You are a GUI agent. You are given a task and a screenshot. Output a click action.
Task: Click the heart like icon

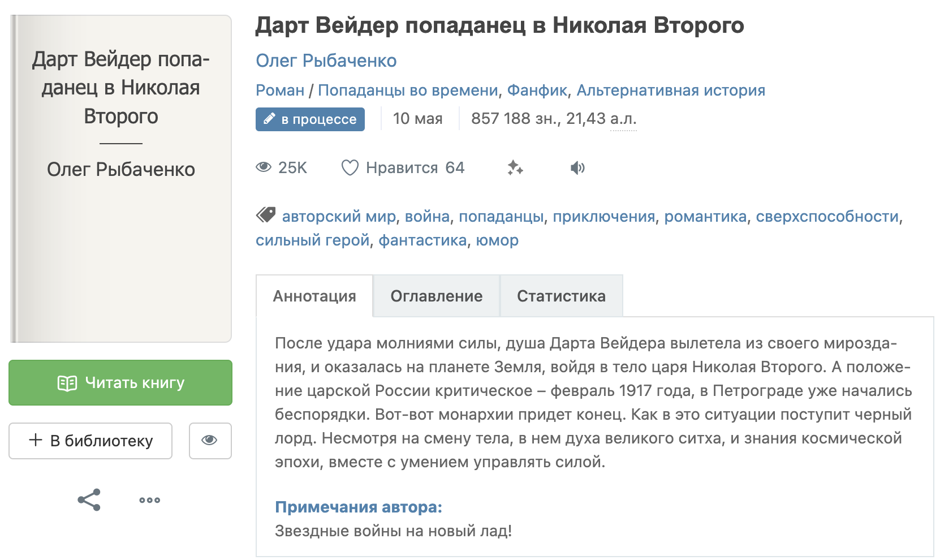[350, 167]
